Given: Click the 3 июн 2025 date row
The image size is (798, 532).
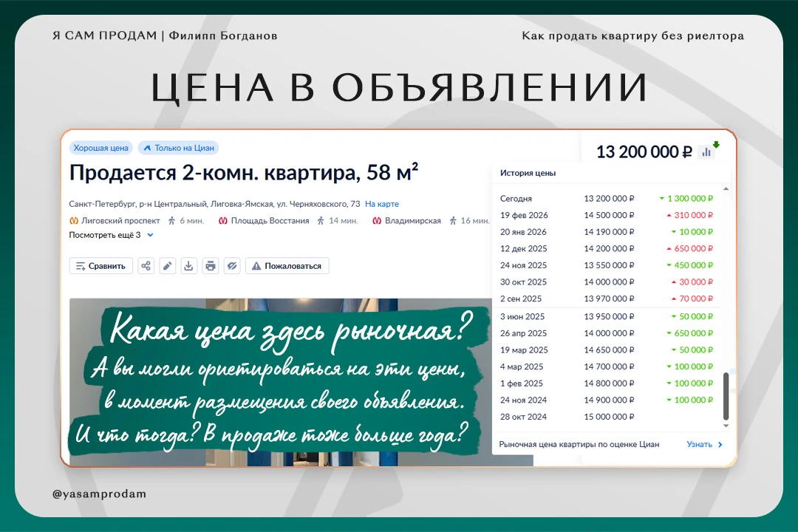Looking at the screenshot, I should [607, 316].
